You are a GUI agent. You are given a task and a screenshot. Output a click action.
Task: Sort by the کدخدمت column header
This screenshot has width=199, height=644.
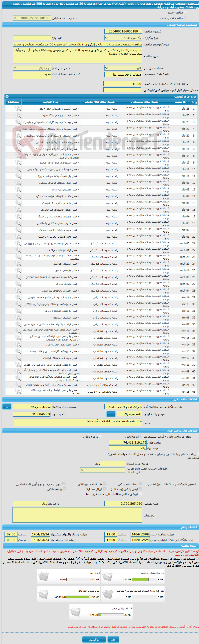click(x=180, y=102)
